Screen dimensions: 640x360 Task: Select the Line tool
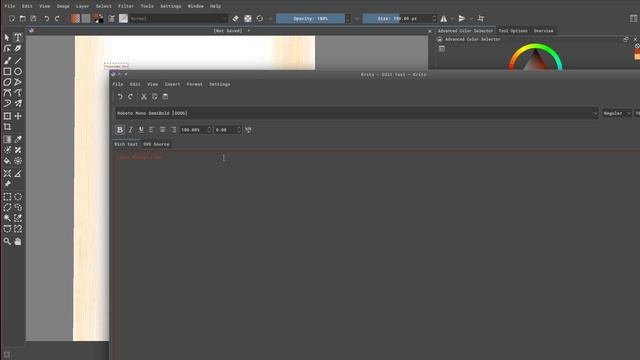[x=18, y=61]
